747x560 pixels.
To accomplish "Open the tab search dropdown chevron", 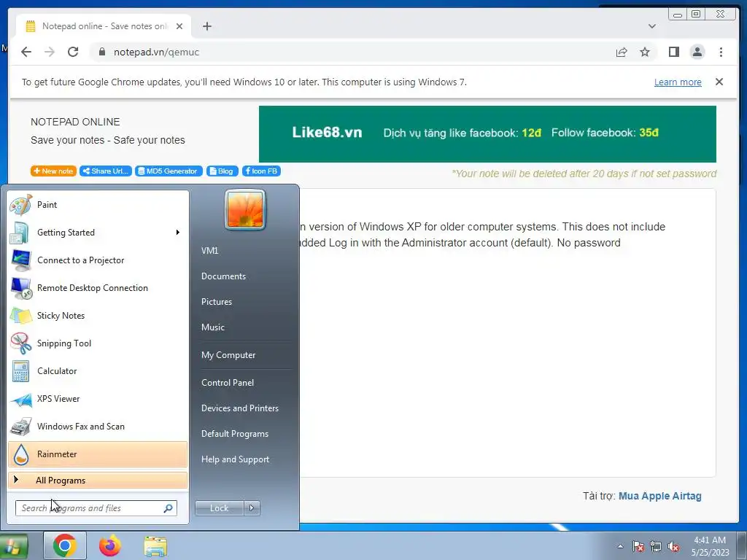I will (652, 26).
